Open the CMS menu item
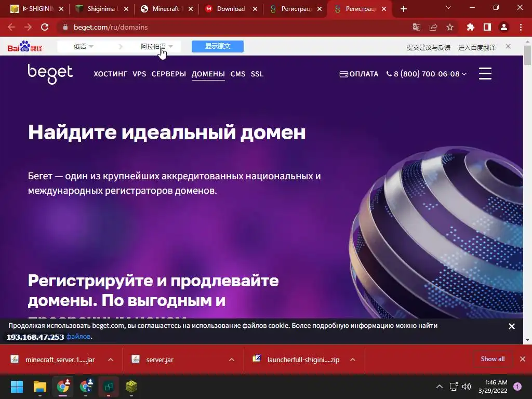This screenshot has width=532, height=399. (x=238, y=74)
